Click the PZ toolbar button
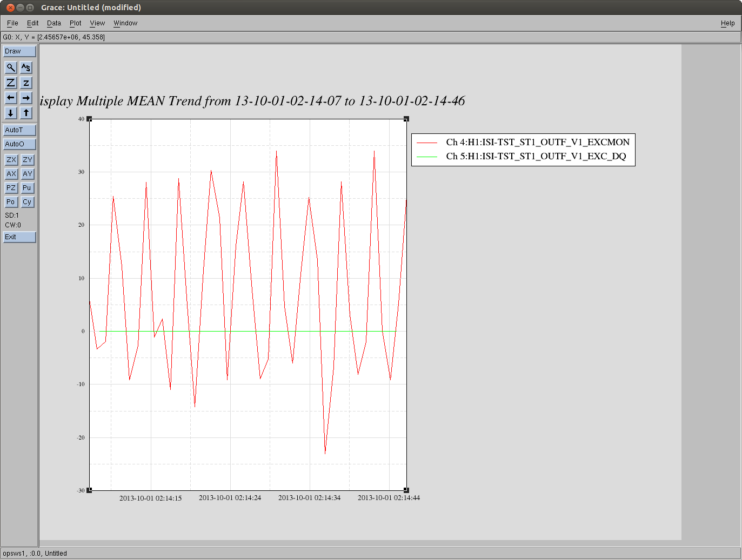The width and height of the screenshot is (742, 560). 11,188
